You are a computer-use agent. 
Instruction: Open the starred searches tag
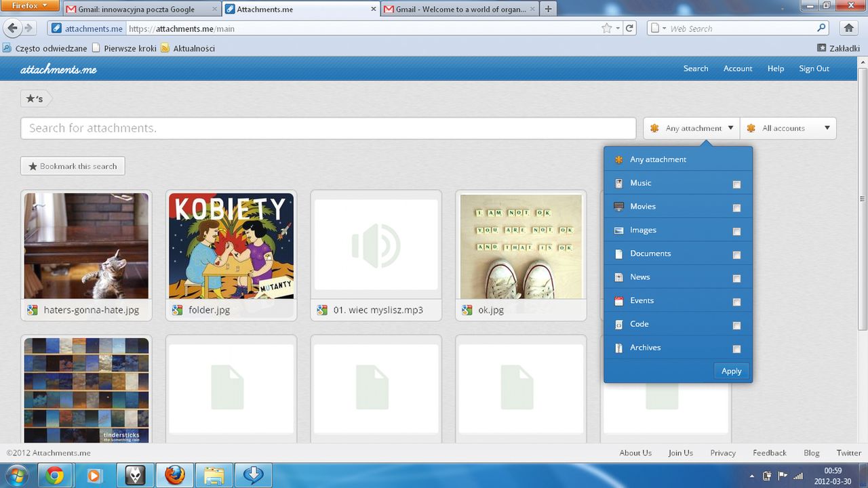coord(35,99)
